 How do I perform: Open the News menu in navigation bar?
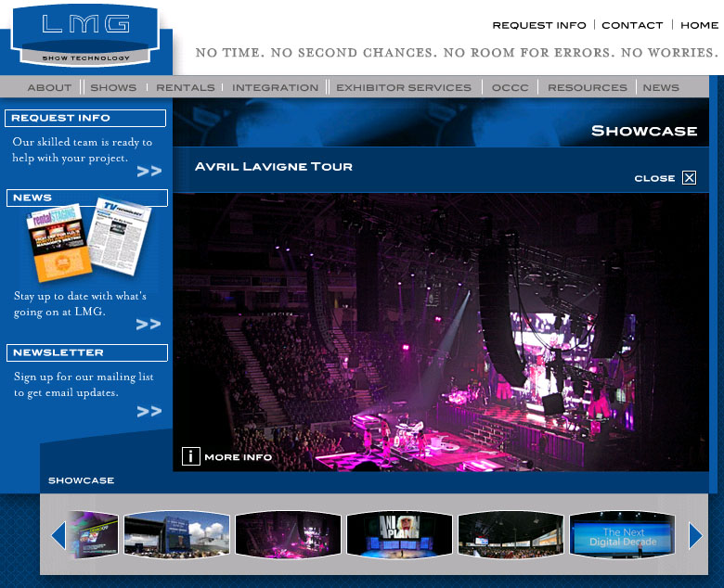[661, 87]
